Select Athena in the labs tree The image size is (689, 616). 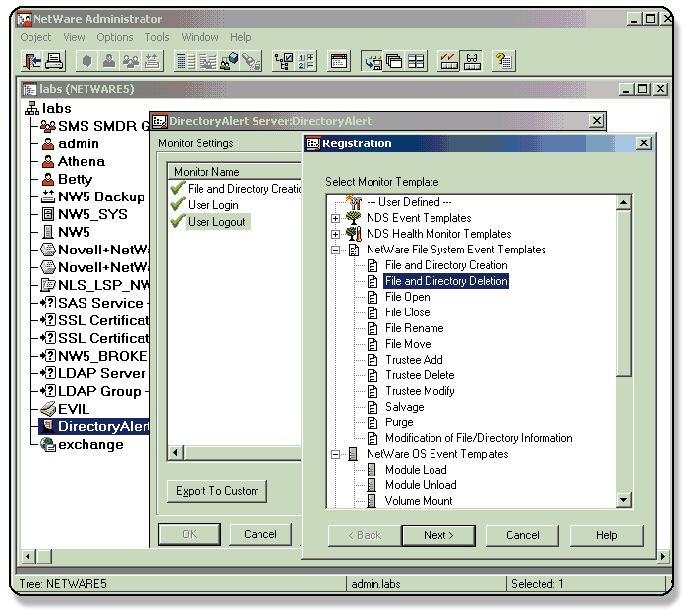(x=82, y=161)
